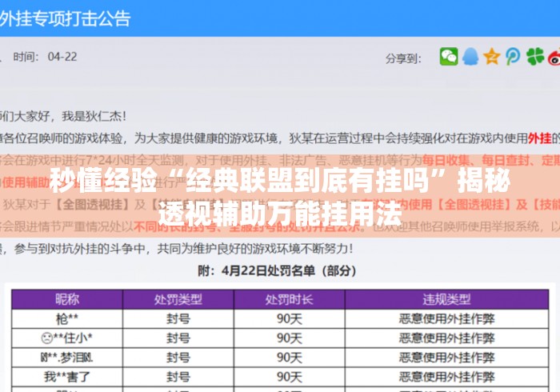Image resolution: width=560 pixels, height=392 pixels.
Task: Click the greeting line 我是狄仁杰
Action: point(94,116)
